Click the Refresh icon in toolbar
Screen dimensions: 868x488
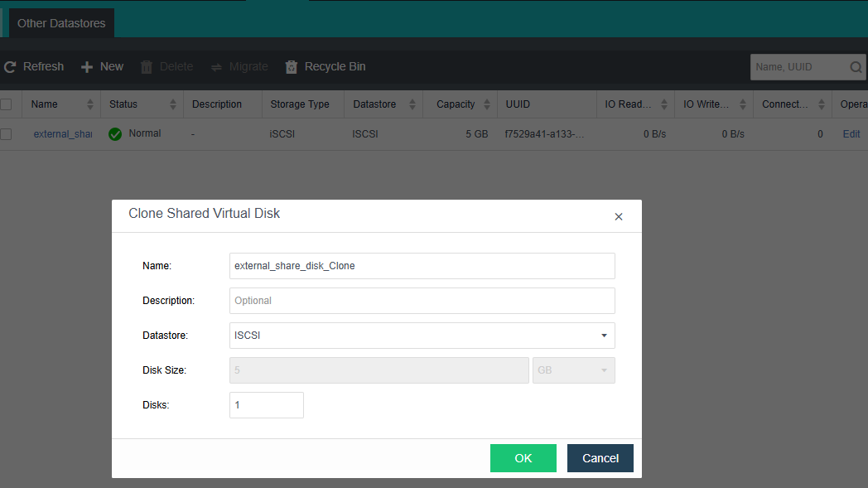10,67
